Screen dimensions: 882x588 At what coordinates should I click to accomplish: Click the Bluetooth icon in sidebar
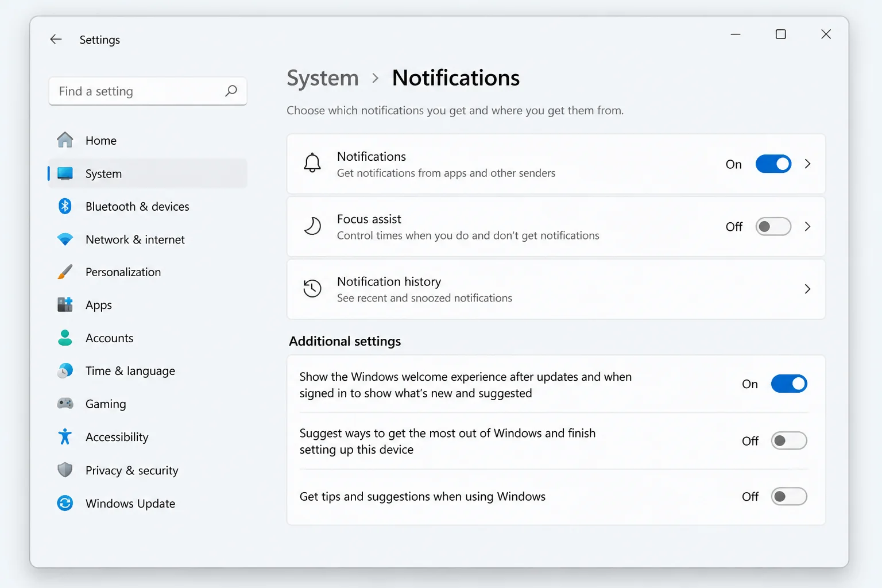tap(65, 206)
